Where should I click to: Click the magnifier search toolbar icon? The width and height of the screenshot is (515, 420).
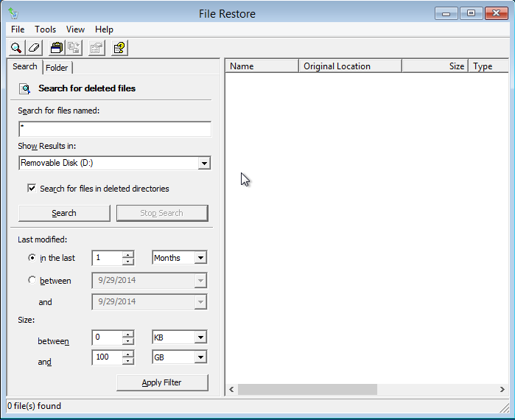tap(16, 48)
